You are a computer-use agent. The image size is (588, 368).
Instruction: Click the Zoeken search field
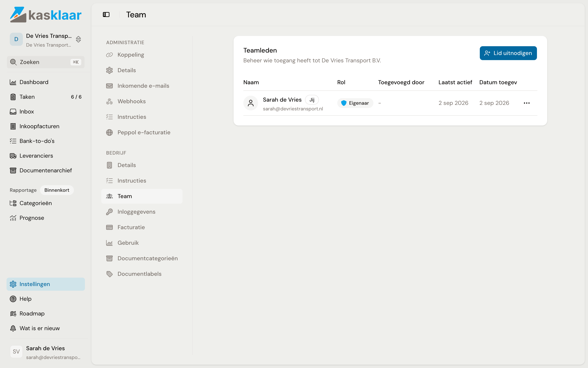pyautogui.click(x=46, y=62)
